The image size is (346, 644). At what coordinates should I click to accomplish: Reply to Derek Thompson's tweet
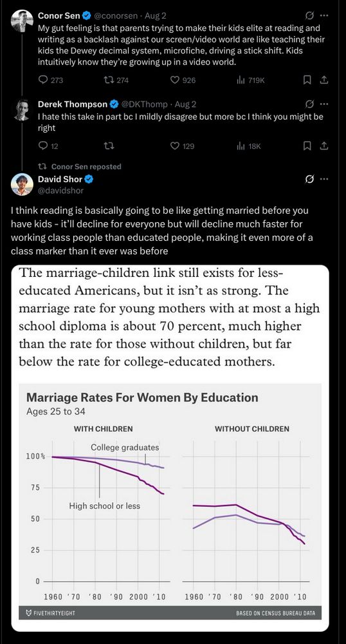48,146
